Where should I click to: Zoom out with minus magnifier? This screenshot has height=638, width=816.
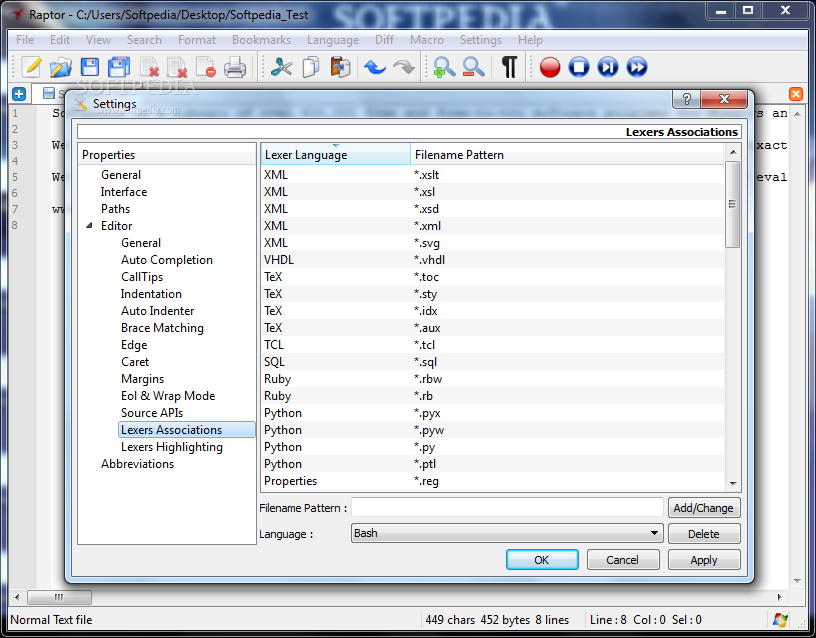tap(473, 67)
